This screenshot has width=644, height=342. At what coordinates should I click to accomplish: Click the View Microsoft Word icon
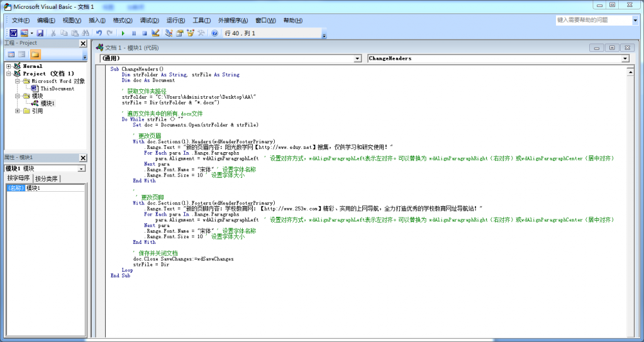point(13,33)
